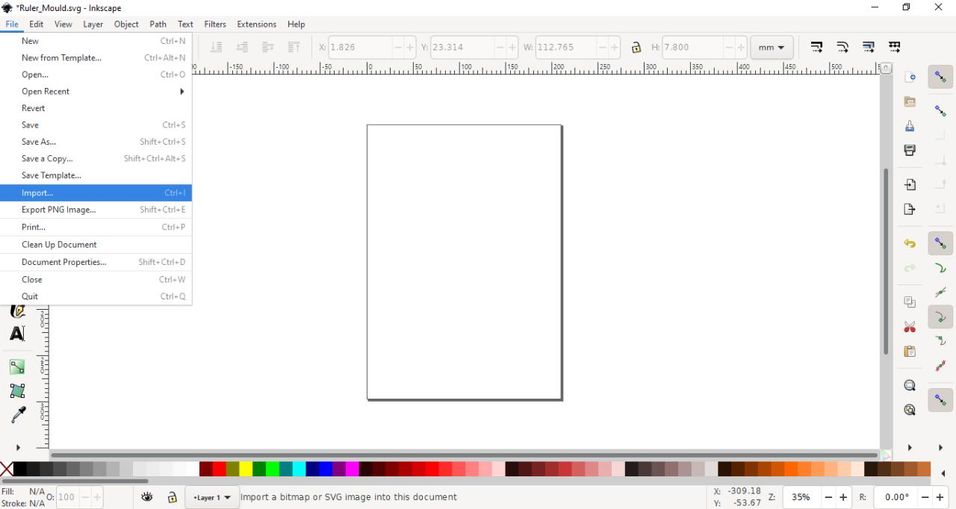Viewport: 956px width, 509px height.
Task: Open the Extensions menu
Action: [x=256, y=24]
